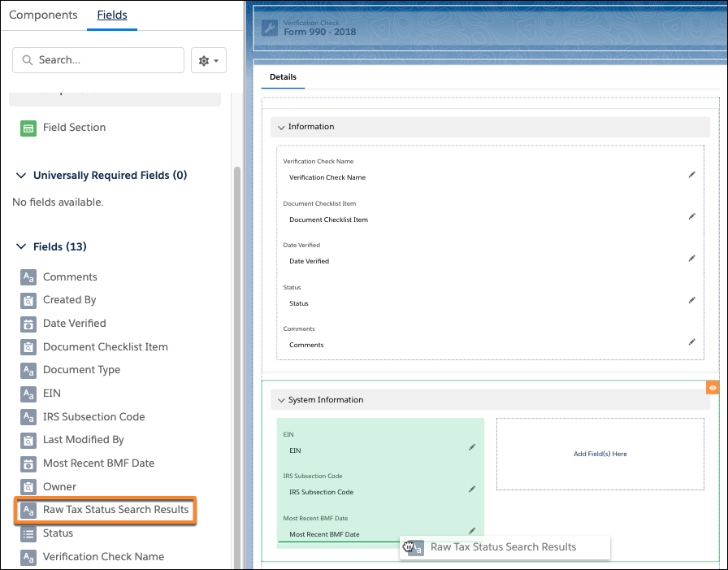Select Created By field

pos(69,299)
